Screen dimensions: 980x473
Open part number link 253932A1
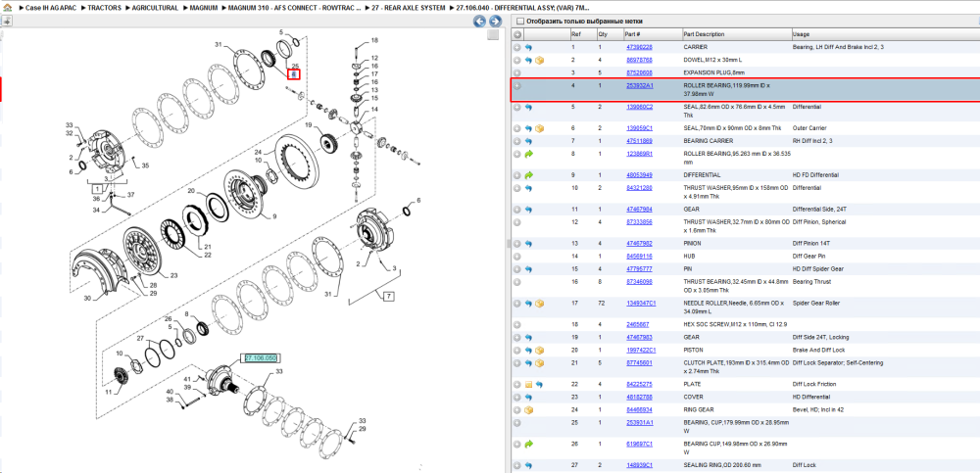639,86
